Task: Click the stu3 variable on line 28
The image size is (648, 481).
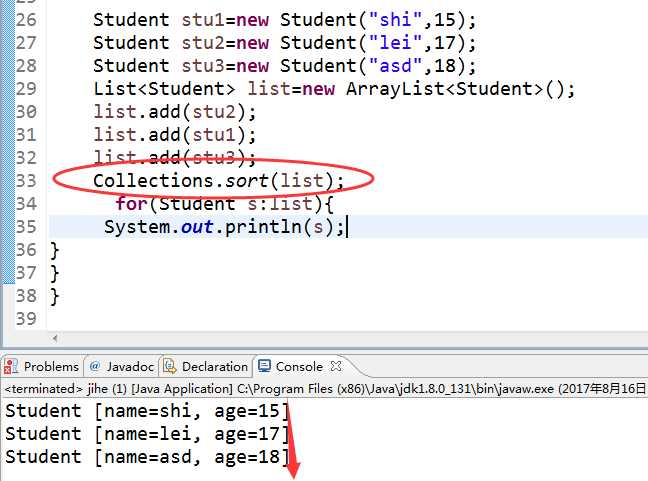Action: pyautogui.click(x=202, y=66)
